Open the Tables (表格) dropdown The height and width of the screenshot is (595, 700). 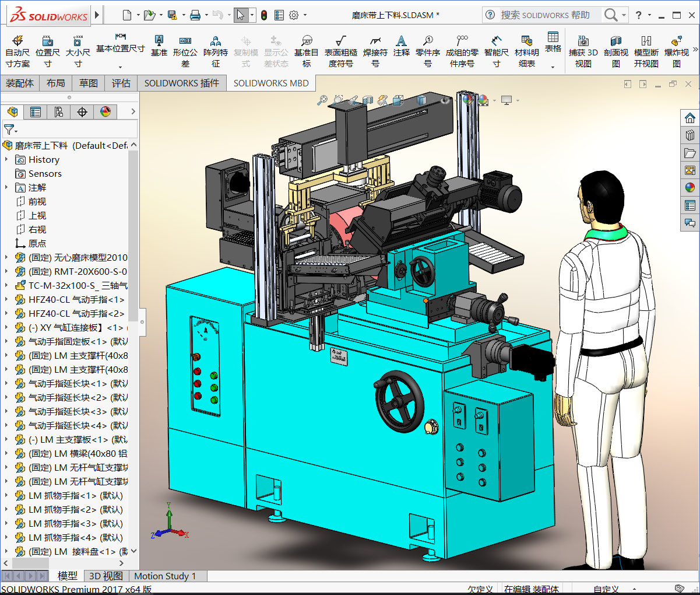point(553,67)
